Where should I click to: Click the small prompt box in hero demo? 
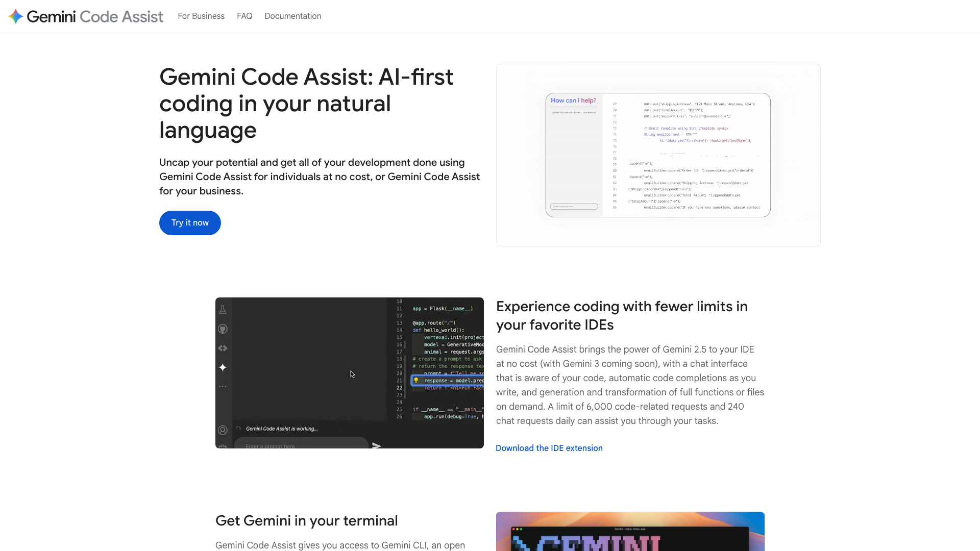[574, 207]
